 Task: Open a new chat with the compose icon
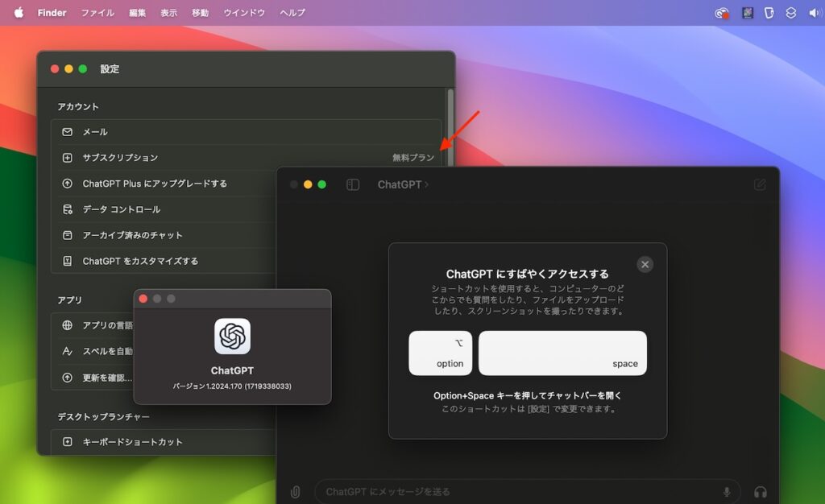(x=760, y=184)
